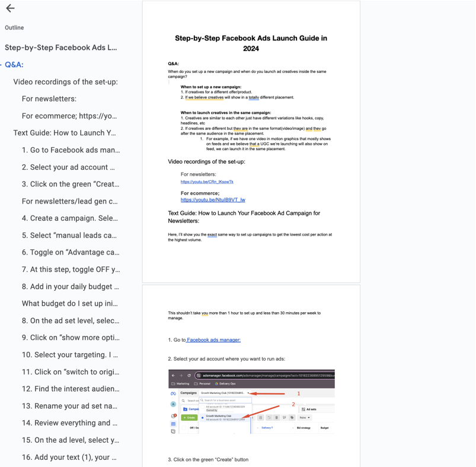The width and height of the screenshot is (476, 467).
Task: Click the tag icon in the campaigns toolbar
Action: tap(291, 417)
